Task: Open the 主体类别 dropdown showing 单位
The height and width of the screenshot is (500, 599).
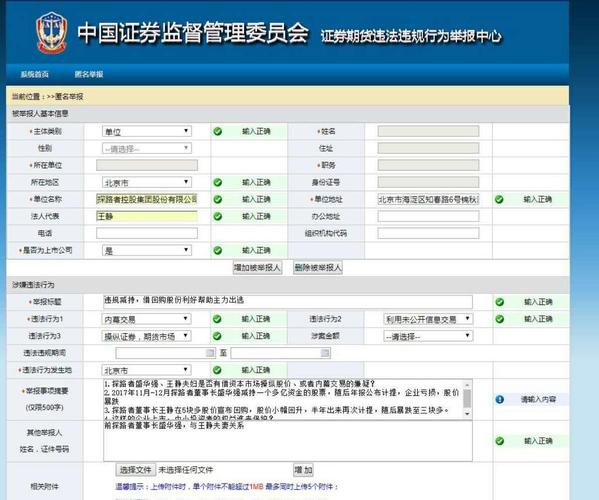Action: (147, 131)
